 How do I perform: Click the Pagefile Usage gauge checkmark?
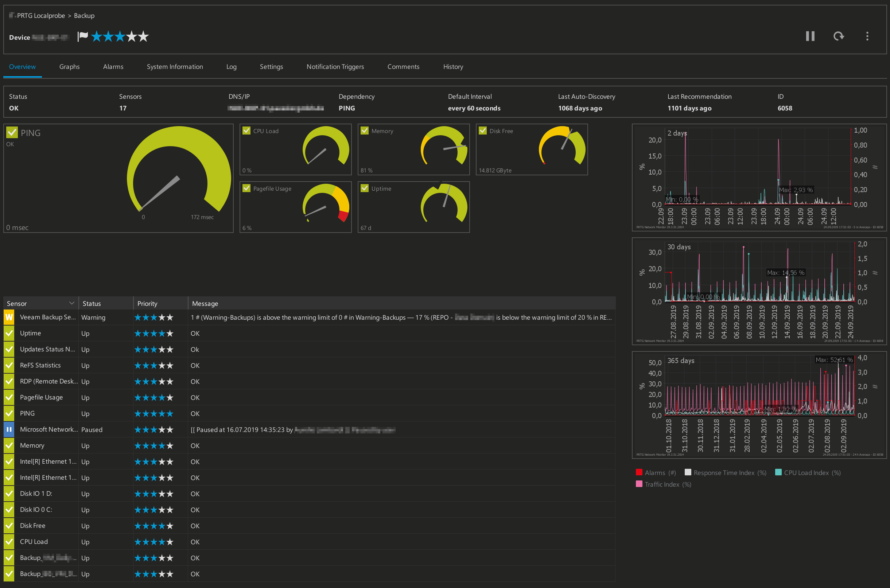coord(246,188)
